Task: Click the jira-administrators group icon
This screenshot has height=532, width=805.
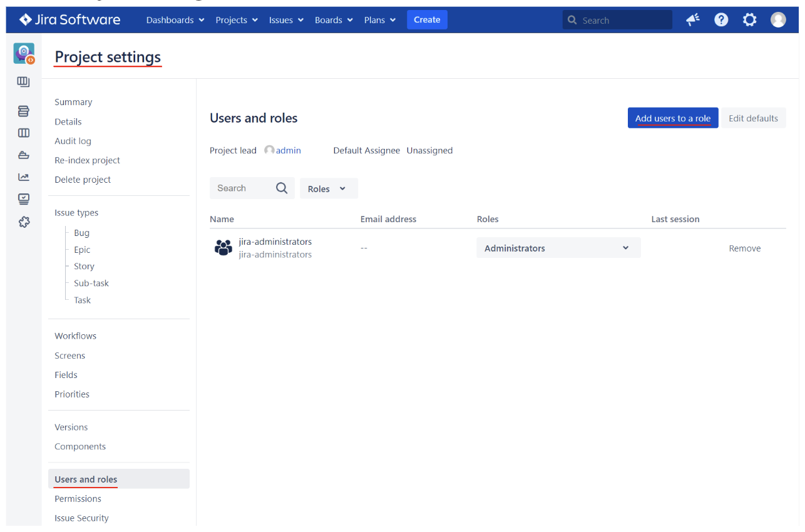Action: [223, 248]
